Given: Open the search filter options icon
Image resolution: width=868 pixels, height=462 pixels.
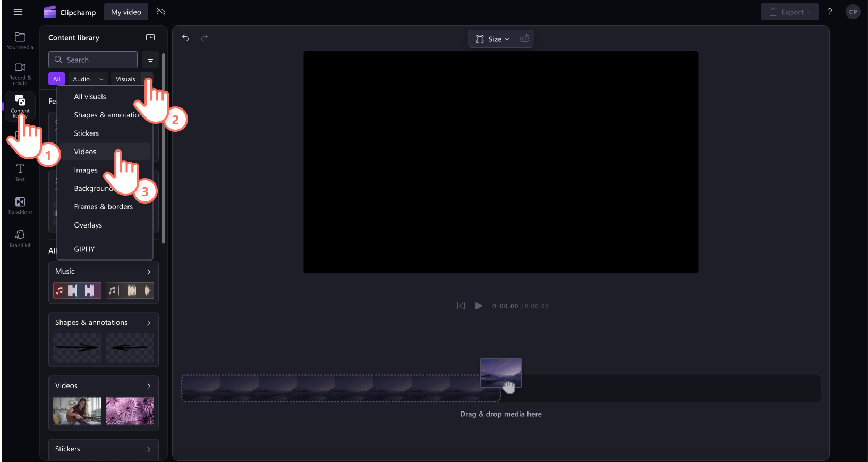Looking at the screenshot, I should [x=150, y=60].
